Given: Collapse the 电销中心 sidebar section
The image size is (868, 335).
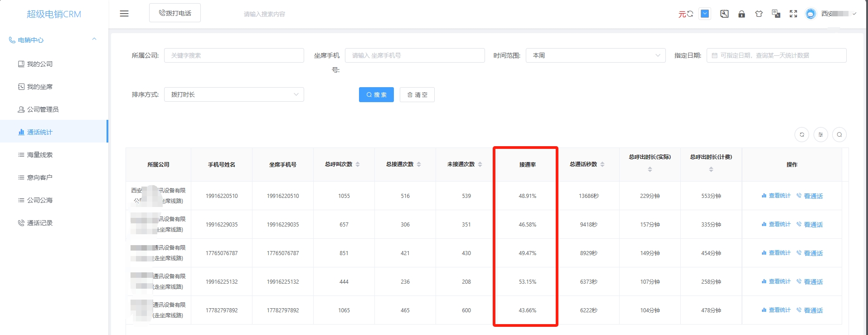Looking at the screenshot, I should click(x=94, y=39).
